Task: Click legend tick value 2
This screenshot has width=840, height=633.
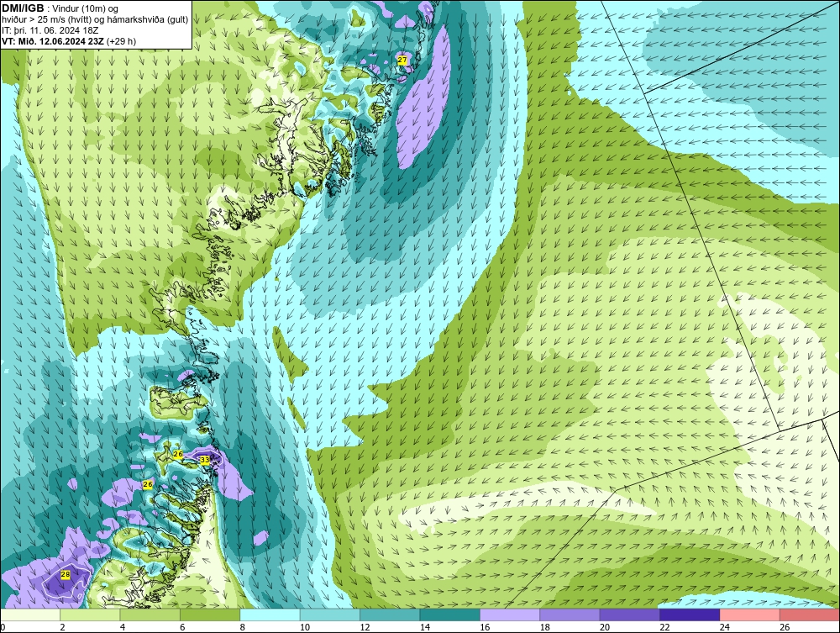Action: click(63, 627)
